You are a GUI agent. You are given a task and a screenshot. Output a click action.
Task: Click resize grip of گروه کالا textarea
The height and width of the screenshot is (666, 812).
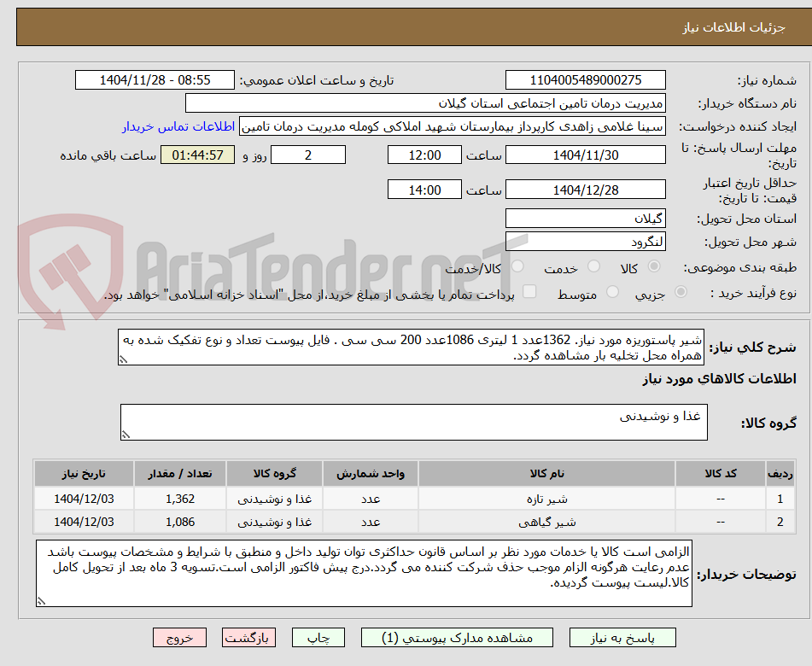(x=126, y=435)
